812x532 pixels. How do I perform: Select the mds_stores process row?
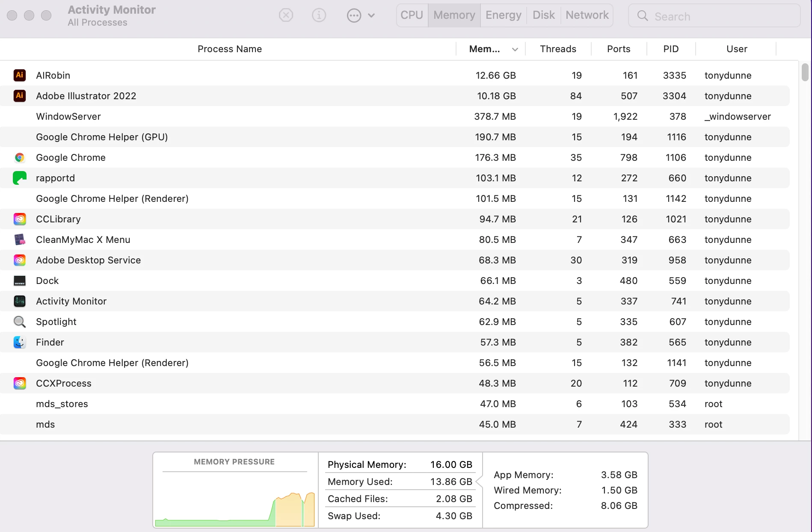click(x=394, y=404)
